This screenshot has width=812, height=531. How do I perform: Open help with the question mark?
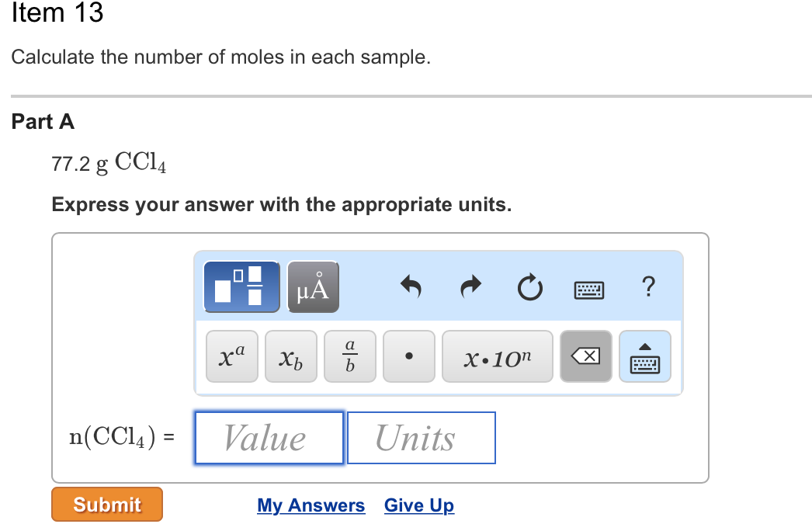[x=649, y=287]
